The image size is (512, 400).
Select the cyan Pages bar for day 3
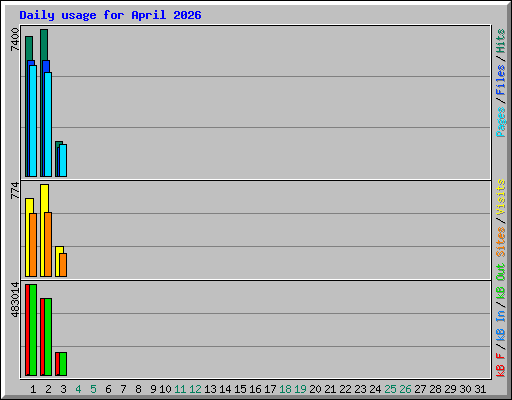[x=63, y=160]
